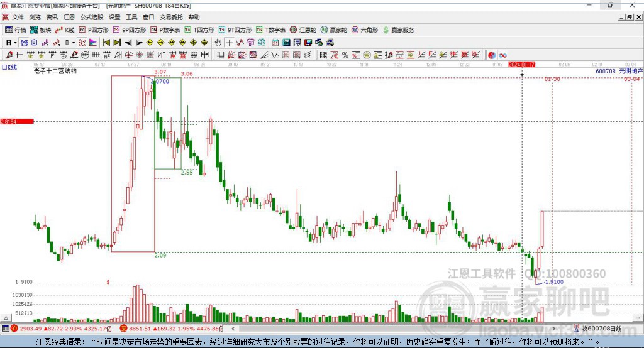Screen dimensions: 644x348
Task: Open the 江恩 menu
Action: [69, 17]
